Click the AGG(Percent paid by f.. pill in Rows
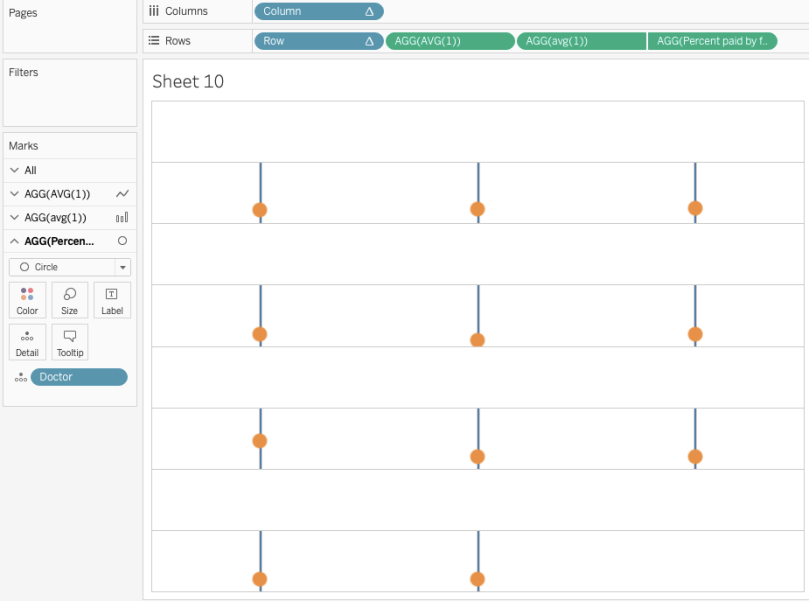This screenshot has width=809, height=601. (x=712, y=41)
